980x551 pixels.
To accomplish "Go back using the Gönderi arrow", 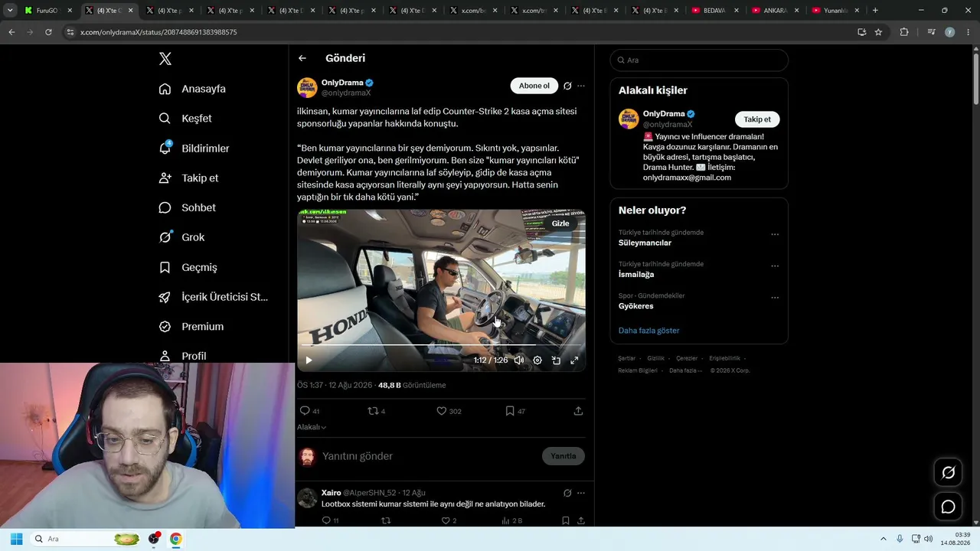I will coord(302,58).
